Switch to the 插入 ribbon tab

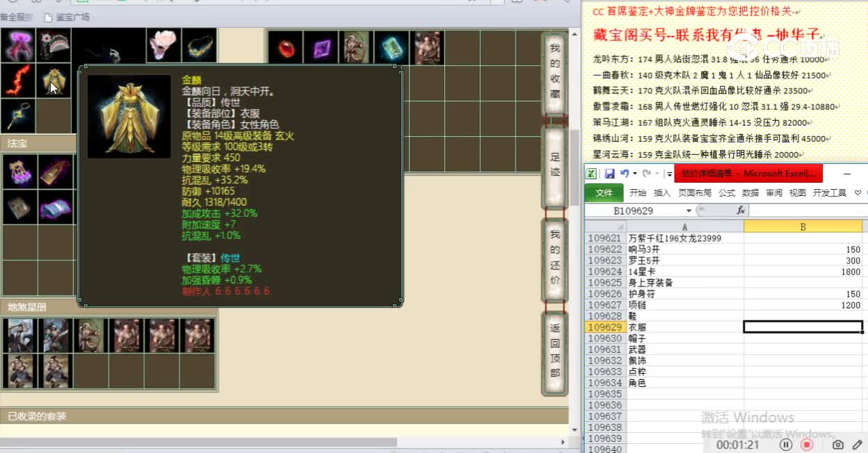(x=662, y=193)
